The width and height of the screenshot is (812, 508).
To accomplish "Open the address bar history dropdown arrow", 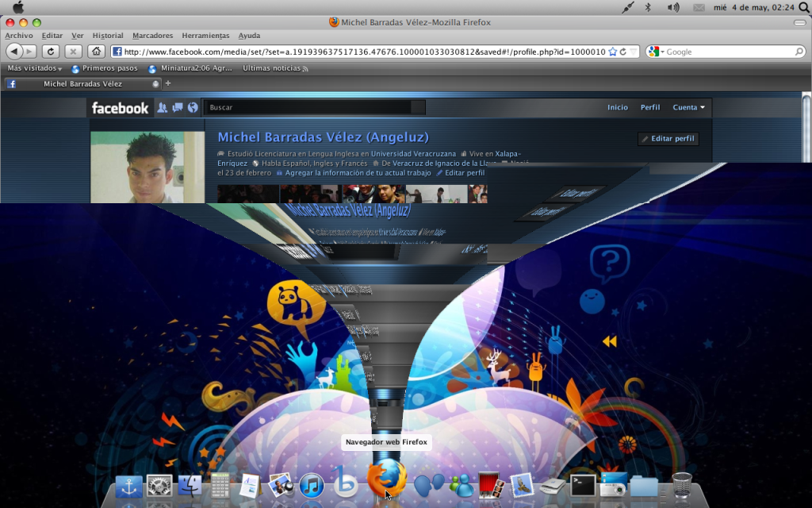I will click(633, 52).
